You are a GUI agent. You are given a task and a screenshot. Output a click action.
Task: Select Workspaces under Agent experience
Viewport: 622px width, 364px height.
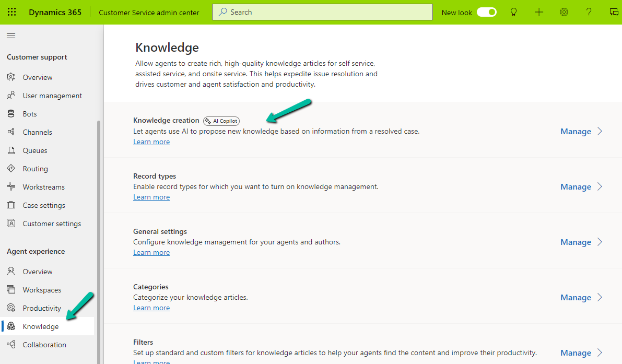tap(42, 290)
